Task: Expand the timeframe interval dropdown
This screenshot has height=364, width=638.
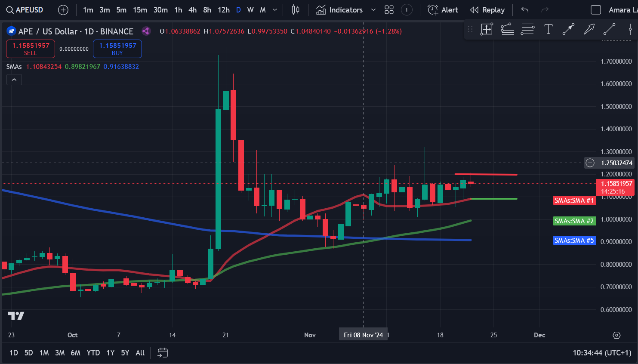Action: tap(275, 10)
